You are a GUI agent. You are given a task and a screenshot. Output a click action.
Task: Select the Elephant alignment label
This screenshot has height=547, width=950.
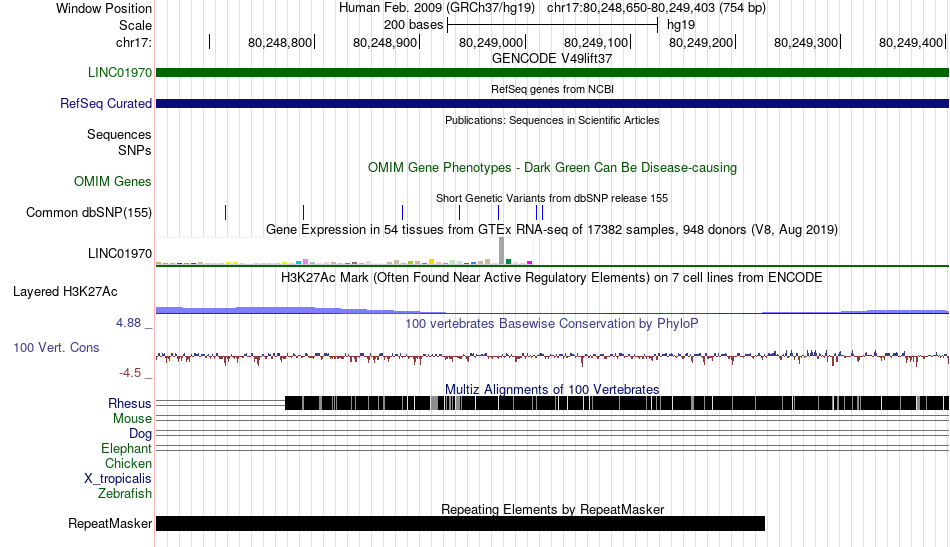126,449
